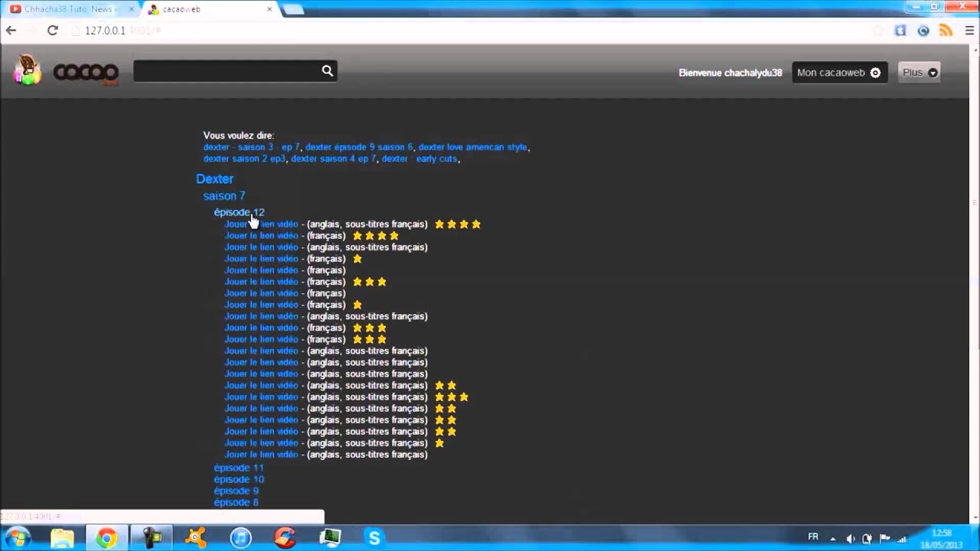Viewport: 980px width, 551px height.
Task: Go back with the browser back arrow
Action: point(11,31)
